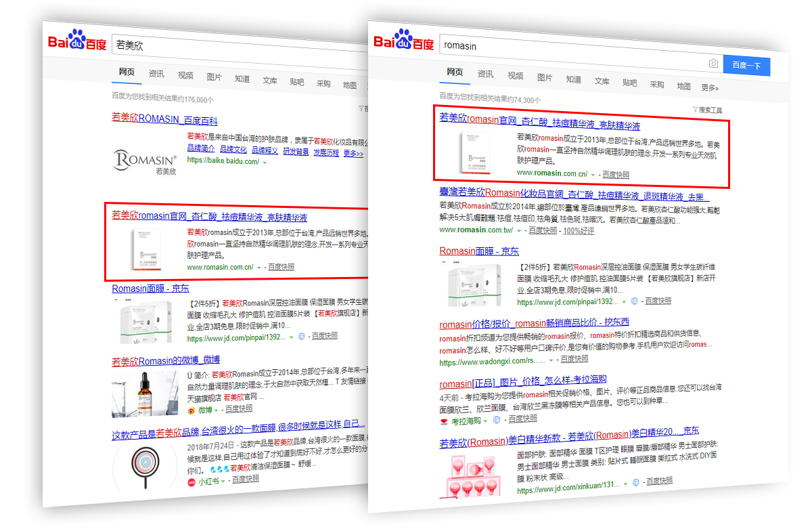
Task: Click the Weibo icon under 若美欣Romasin的微博 result
Action: tap(191, 409)
